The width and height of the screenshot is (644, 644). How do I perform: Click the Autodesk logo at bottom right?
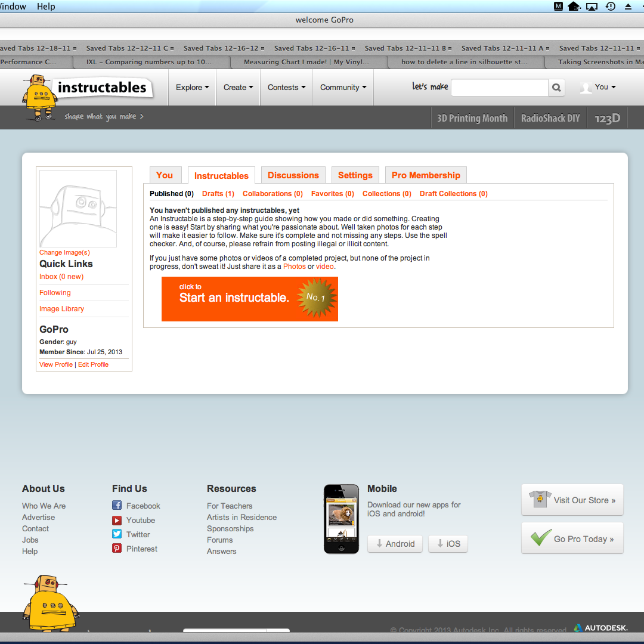[600, 627]
